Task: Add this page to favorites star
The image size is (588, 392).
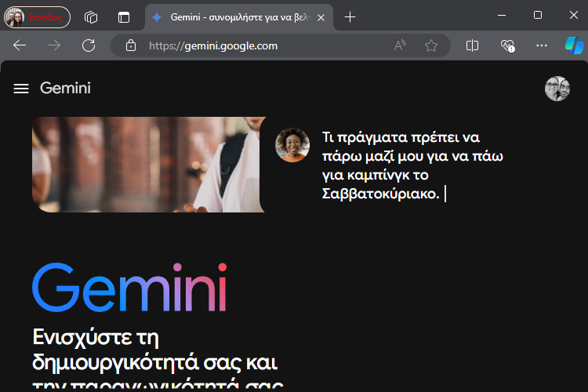Action: pos(431,45)
